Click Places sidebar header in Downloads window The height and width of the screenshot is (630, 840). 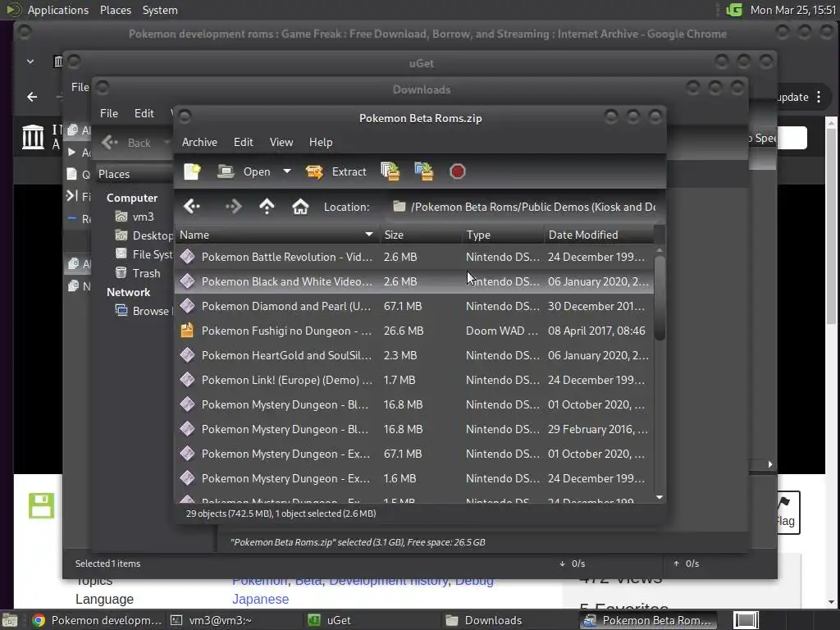(x=113, y=174)
